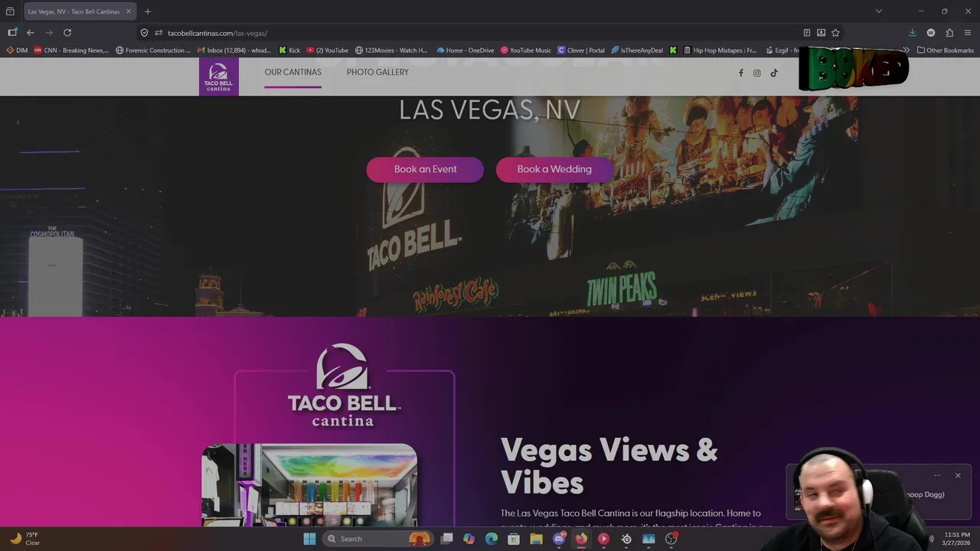Open Firefox from the taskbar
Viewport: 980px width, 551px height.
click(x=581, y=539)
